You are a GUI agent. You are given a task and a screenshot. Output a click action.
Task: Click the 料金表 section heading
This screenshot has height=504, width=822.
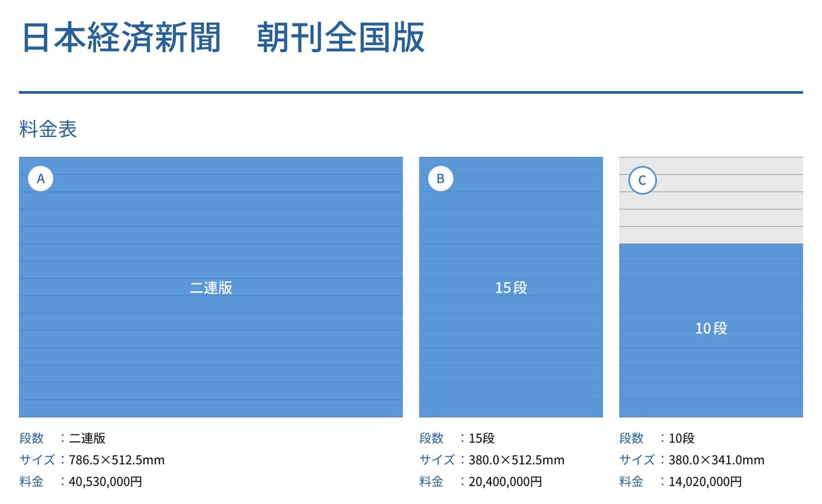[x=48, y=129]
